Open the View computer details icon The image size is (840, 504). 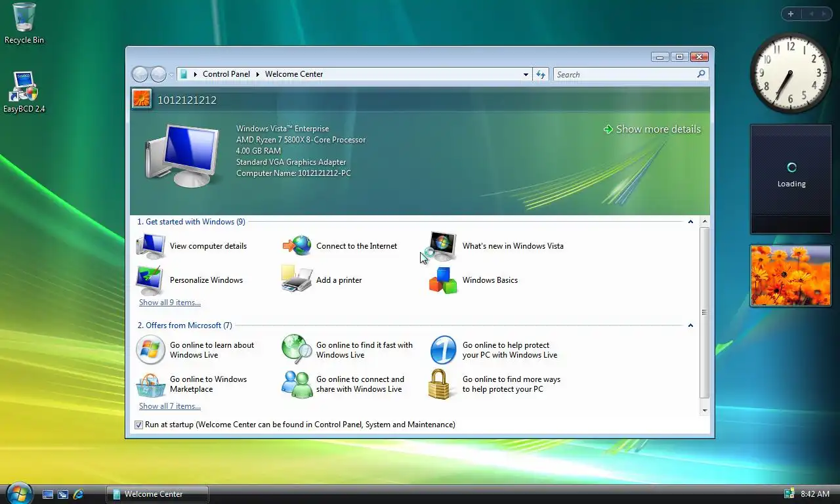(x=151, y=246)
